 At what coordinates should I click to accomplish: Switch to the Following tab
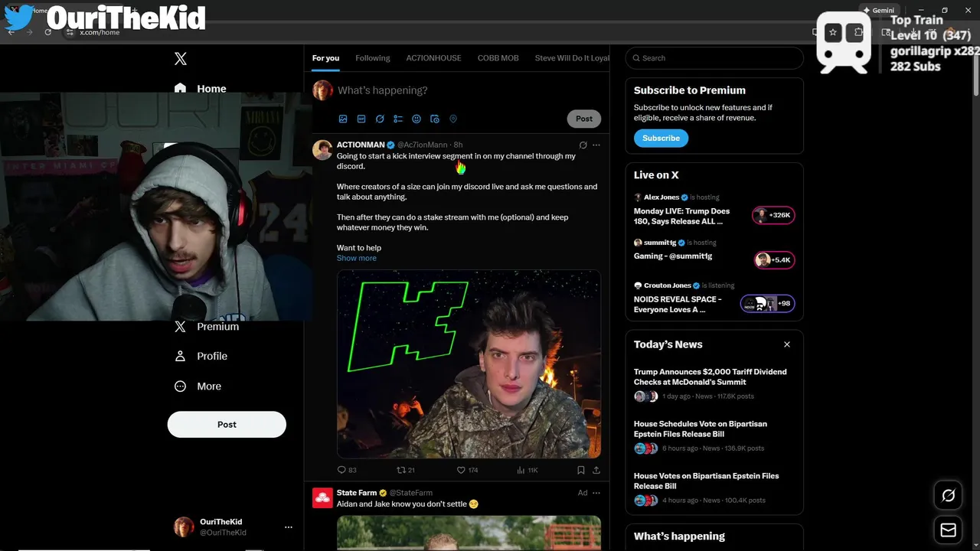(373, 58)
